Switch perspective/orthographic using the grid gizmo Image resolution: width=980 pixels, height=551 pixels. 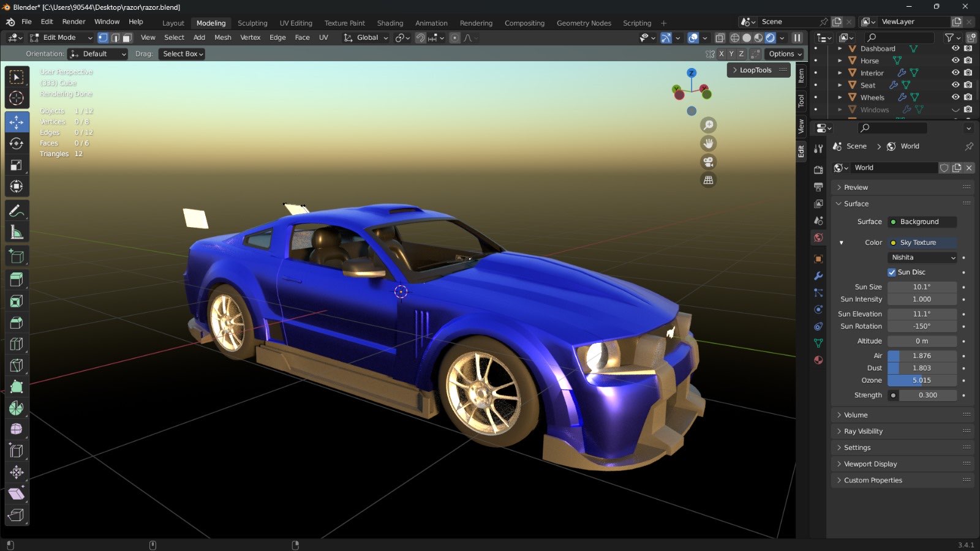click(x=709, y=180)
